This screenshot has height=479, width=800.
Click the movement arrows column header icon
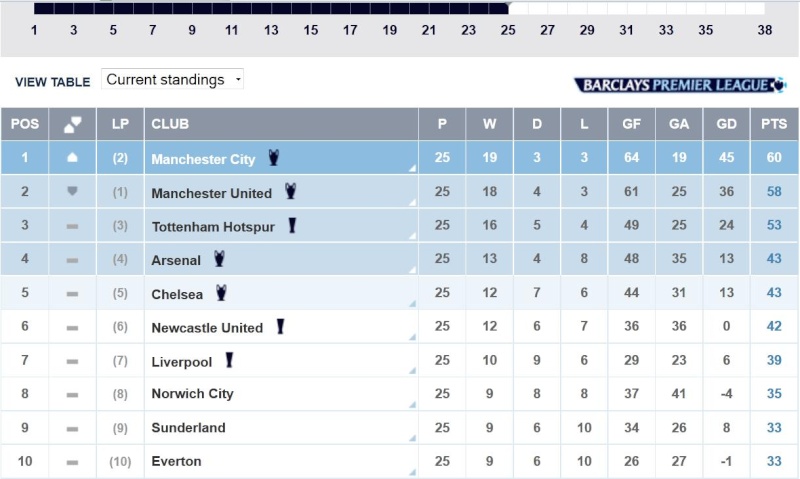tap(72, 124)
